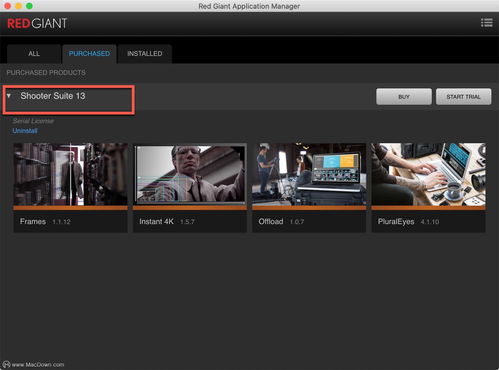Open the hamburger list menu icon

pyautogui.click(x=486, y=23)
